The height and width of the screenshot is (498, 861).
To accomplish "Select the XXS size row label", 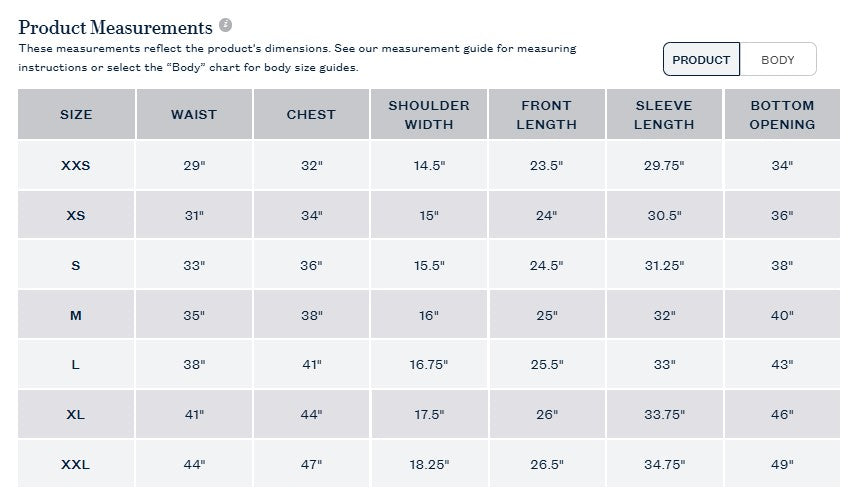I will (76, 165).
